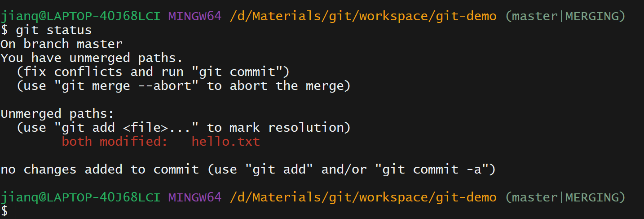Click bottom prompt username jianq@LAPTOP-40J68LCI
Viewport: 644px width, 219px height.
point(81,197)
